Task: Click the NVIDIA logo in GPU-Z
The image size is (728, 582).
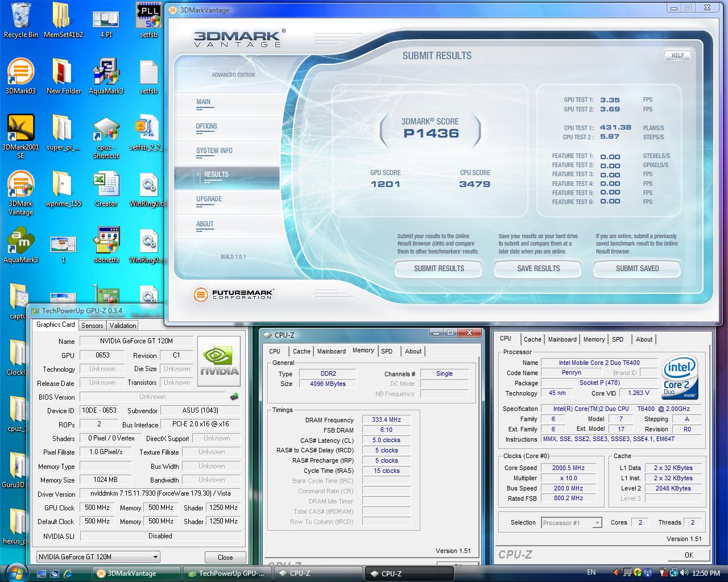Action: point(220,362)
